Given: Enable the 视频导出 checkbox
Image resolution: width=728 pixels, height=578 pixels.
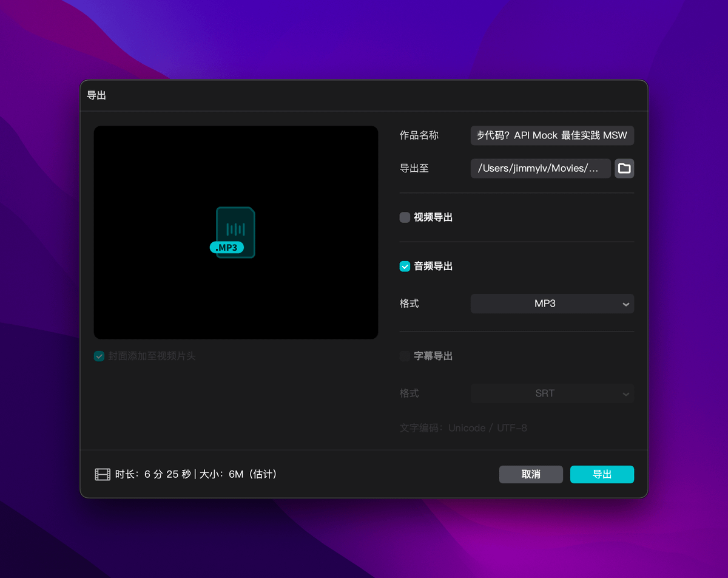Looking at the screenshot, I should pos(405,217).
